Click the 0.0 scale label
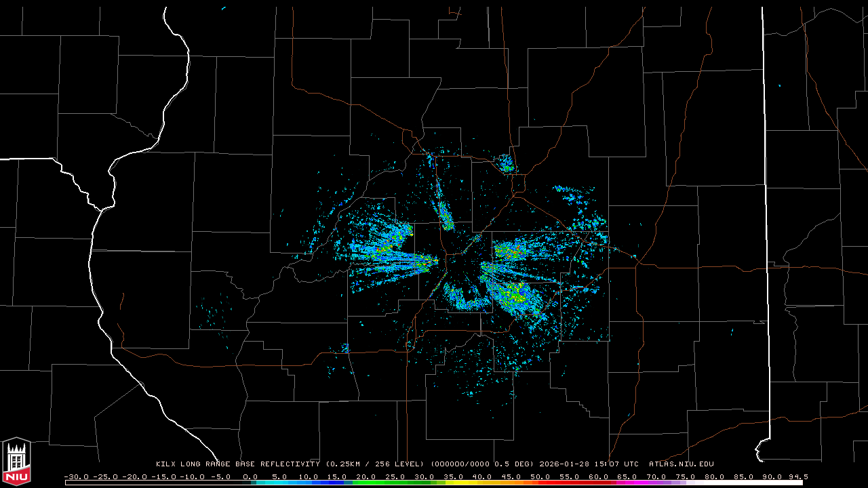This screenshot has height=488, width=868. (x=251, y=476)
